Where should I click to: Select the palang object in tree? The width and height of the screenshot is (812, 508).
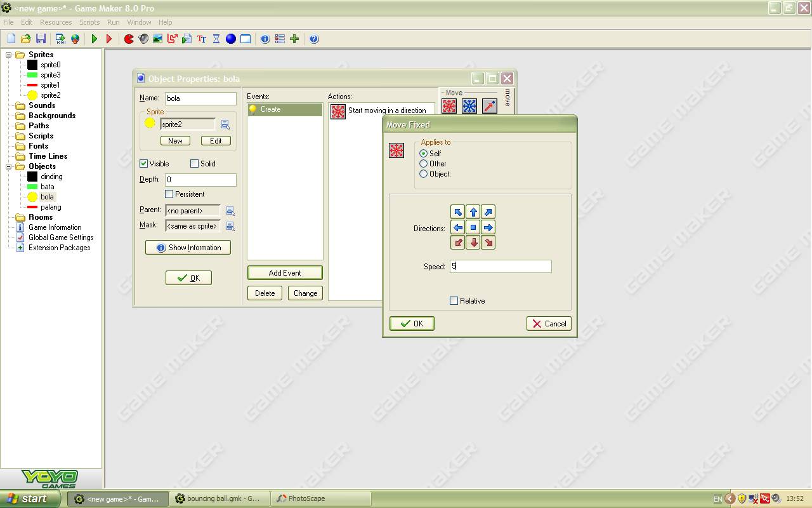(51, 207)
